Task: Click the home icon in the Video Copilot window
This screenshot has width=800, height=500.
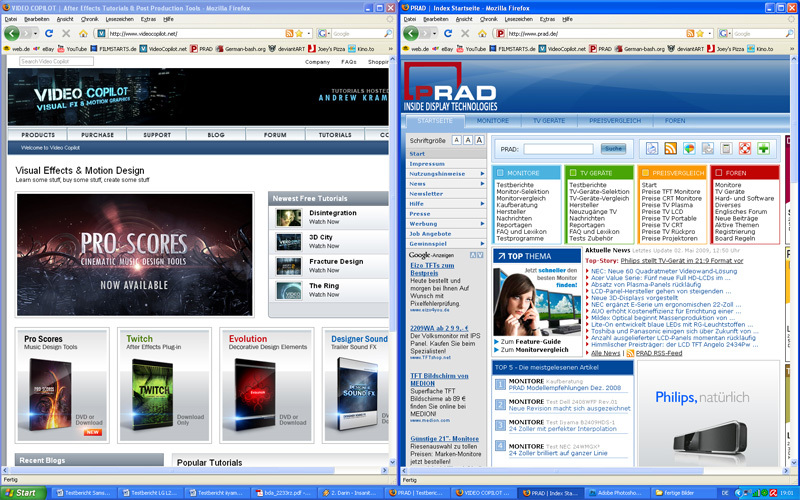Action: tap(83, 34)
